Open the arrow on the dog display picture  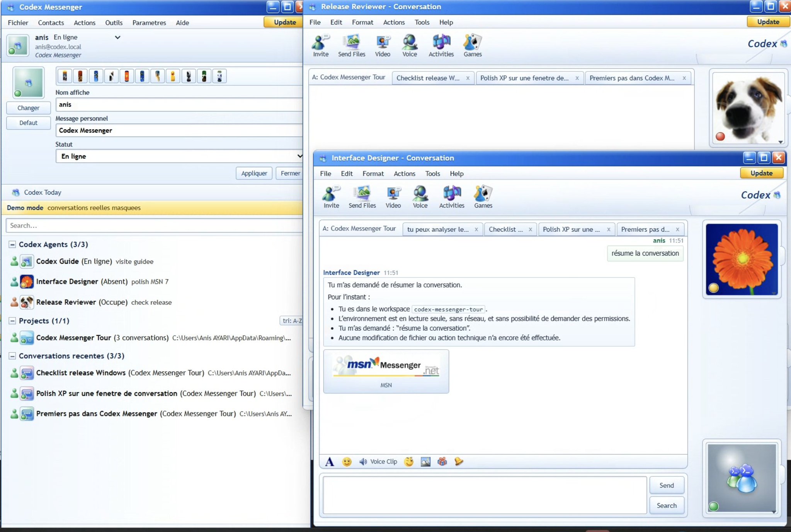[x=780, y=142]
